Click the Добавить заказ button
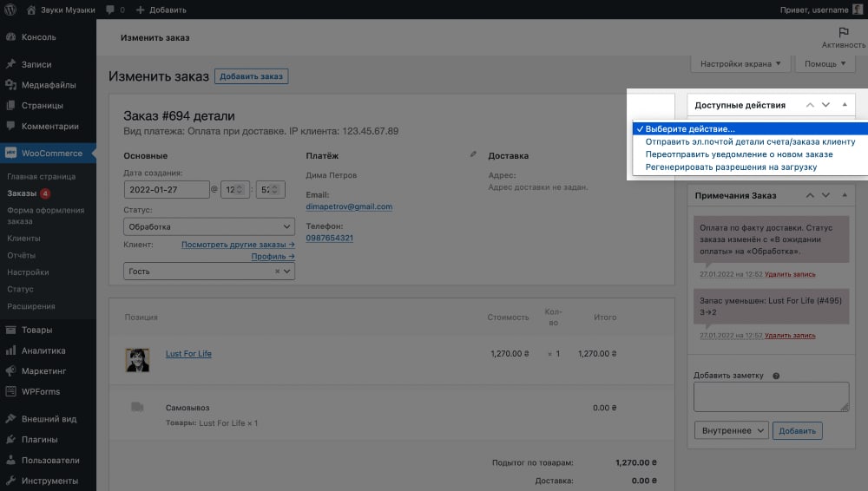868x491 pixels. pyautogui.click(x=252, y=76)
